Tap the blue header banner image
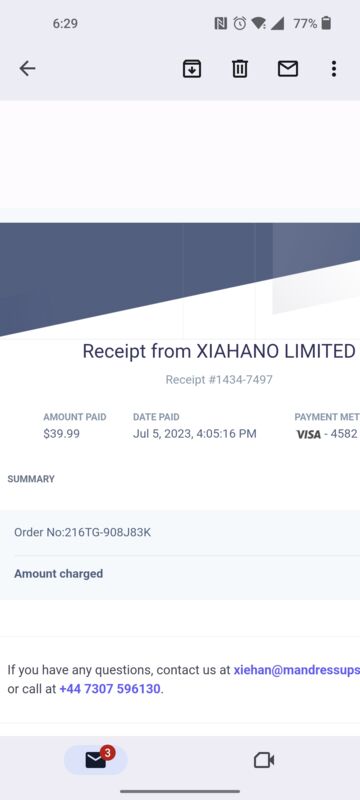 pyautogui.click(x=180, y=280)
